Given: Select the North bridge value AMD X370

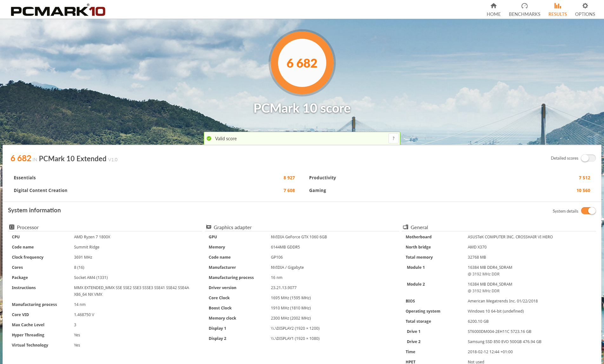Looking at the screenshot, I should point(477,247).
